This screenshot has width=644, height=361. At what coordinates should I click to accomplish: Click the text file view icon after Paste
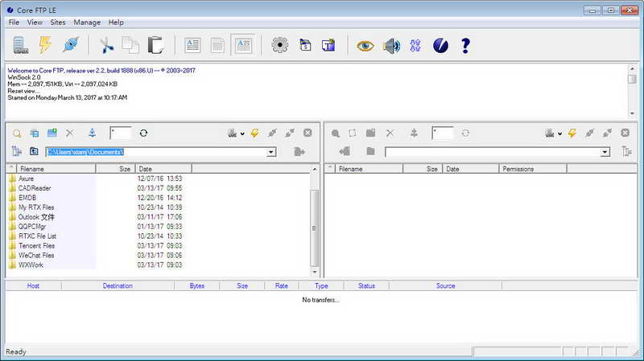(192, 45)
